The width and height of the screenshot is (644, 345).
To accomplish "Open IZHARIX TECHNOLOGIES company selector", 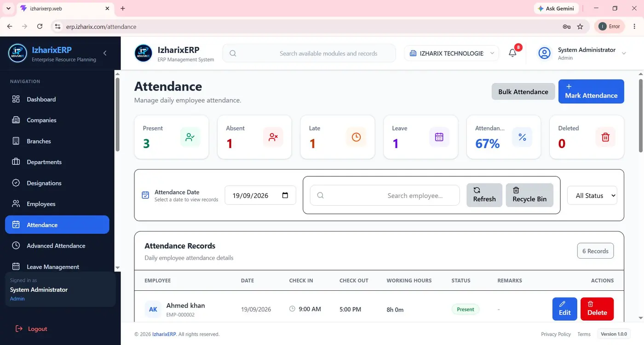I will 452,53.
